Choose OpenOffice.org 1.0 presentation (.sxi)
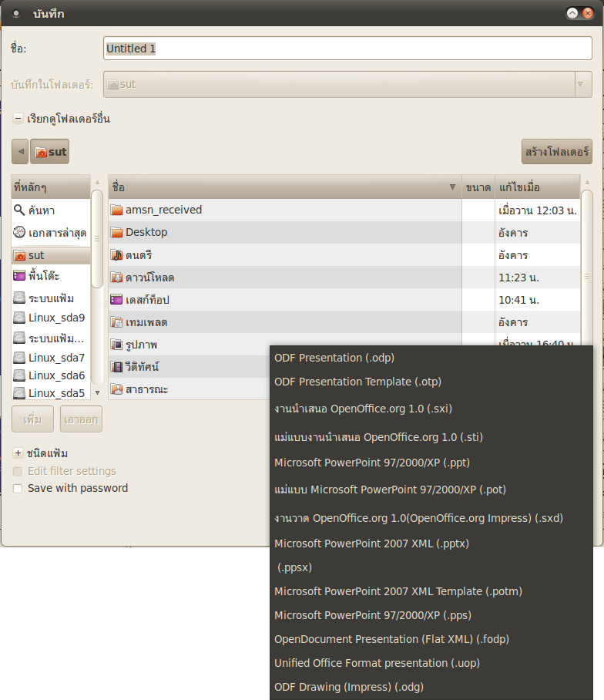This screenshot has width=604, height=700. 431,409
